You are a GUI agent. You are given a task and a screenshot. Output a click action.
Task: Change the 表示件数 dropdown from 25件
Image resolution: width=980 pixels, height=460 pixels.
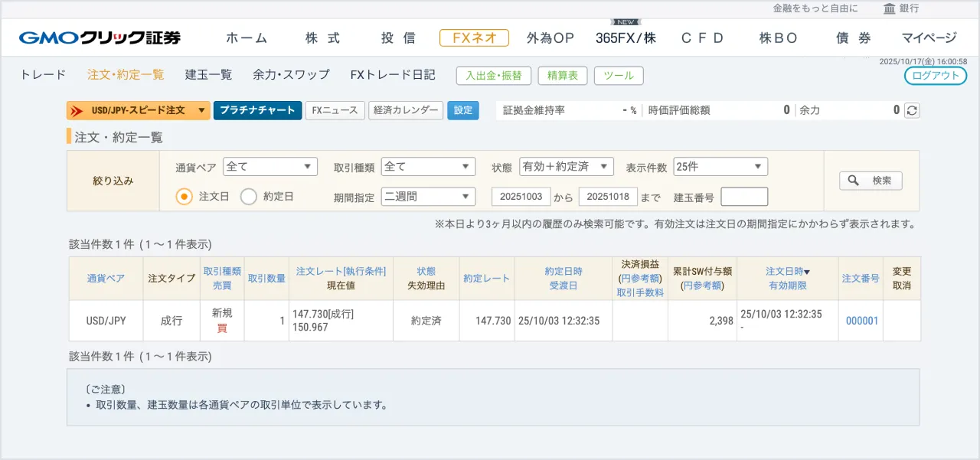click(720, 166)
